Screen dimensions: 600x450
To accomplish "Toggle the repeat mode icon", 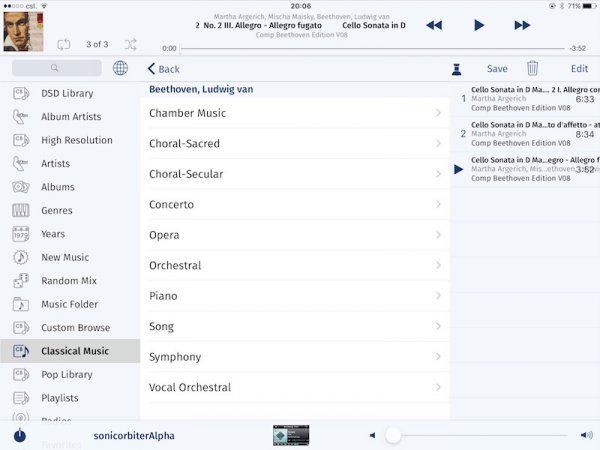I will pos(64,44).
